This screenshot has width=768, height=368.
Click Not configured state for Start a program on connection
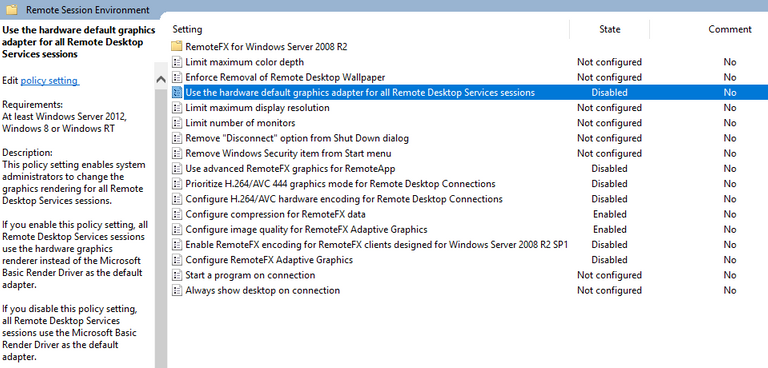609,275
